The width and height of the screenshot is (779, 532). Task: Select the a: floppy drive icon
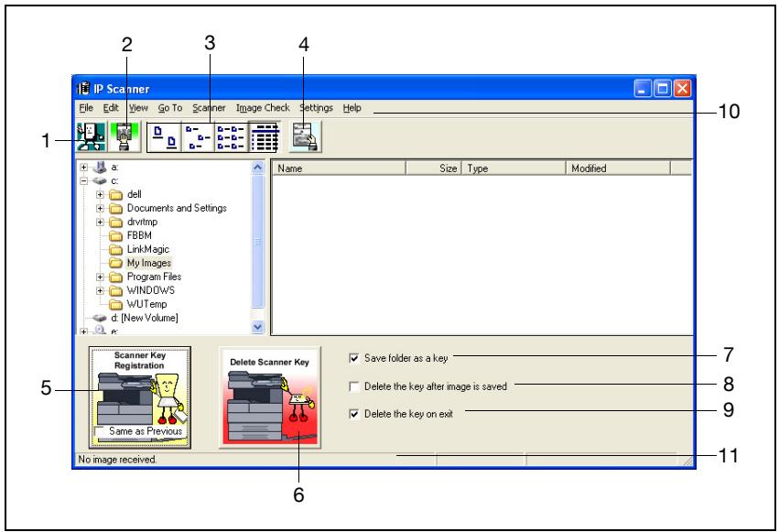[x=100, y=168]
